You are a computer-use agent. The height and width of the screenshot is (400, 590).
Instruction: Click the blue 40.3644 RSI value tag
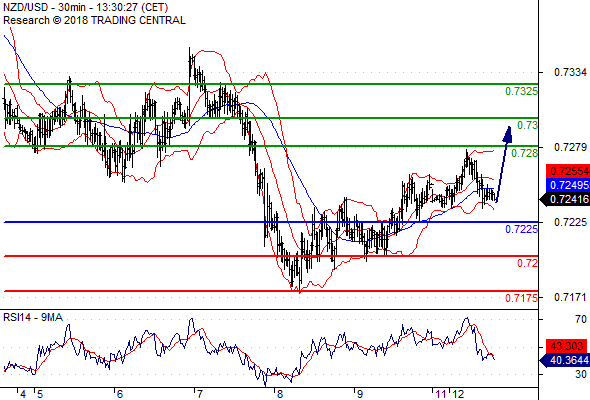[x=564, y=360]
